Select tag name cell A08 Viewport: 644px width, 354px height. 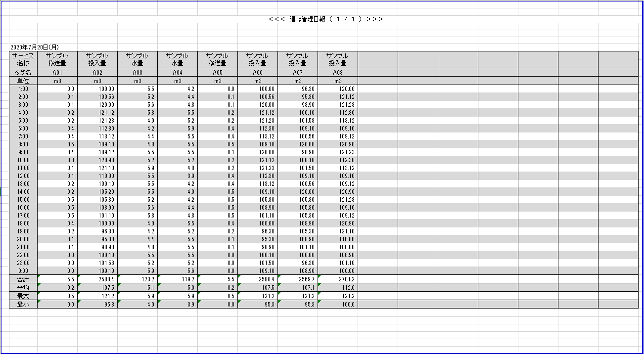tap(338, 73)
